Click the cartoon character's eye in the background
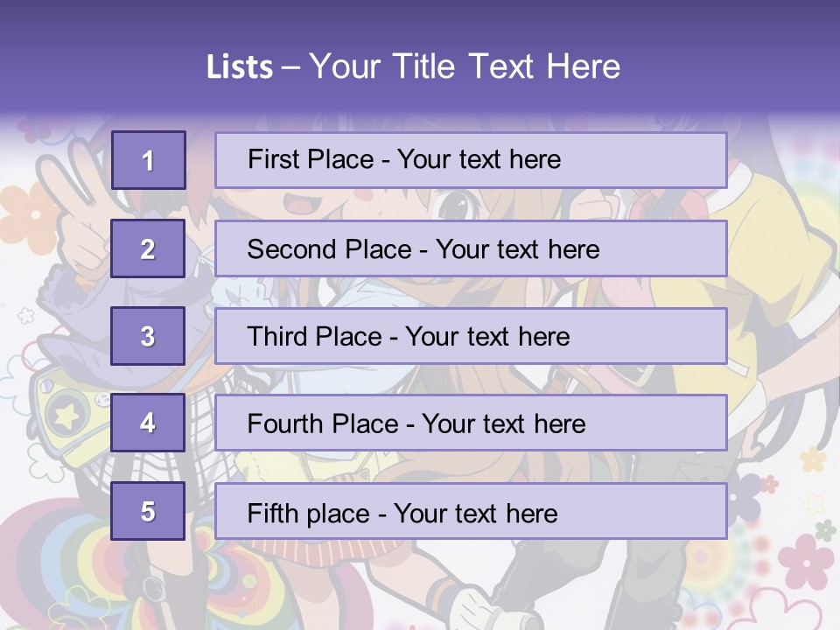Image resolution: width=840 pixels, height=630 pixels. click(454, 206)
